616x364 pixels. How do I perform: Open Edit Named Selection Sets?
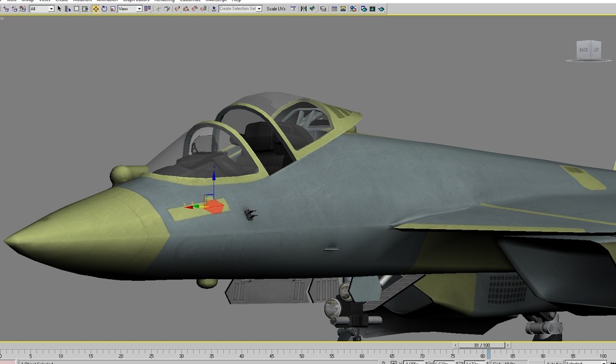coord(214,9)
